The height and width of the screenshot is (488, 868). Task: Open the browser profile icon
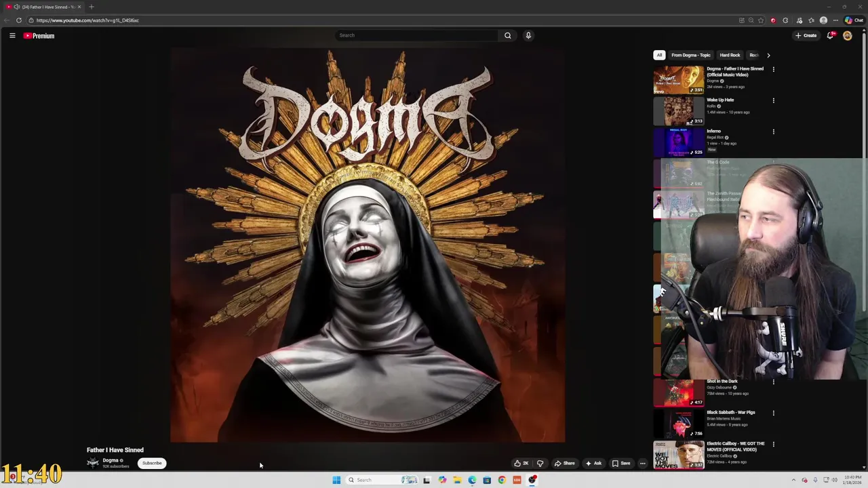coord(823,20)
